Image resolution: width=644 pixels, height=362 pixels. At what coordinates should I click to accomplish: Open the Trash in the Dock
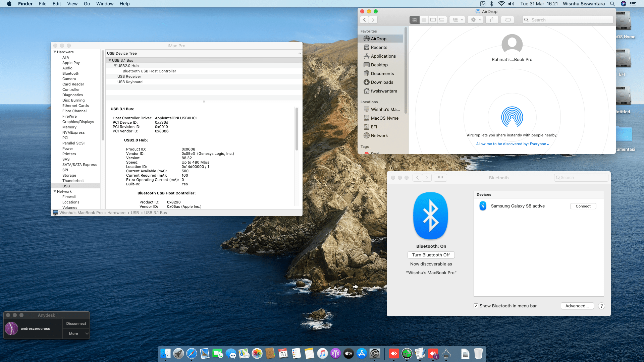pyautogui.click(x=478, y=353)
